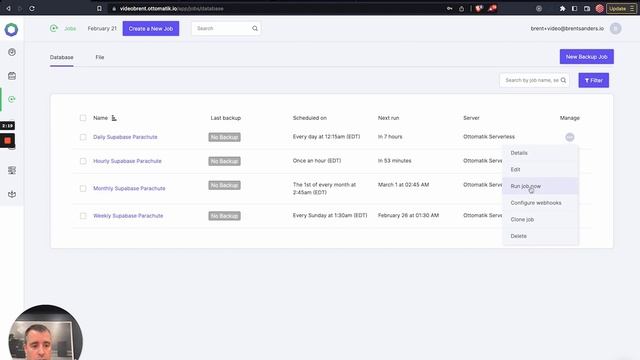Stop the screen recording red button
Viewport: 640px width, 360px height.
point(7,140)
